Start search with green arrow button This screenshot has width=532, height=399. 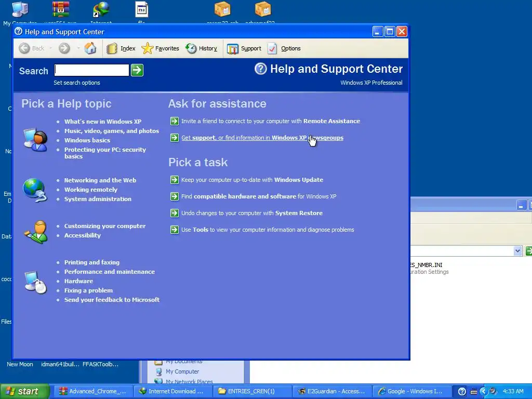[x=137, y=70]
